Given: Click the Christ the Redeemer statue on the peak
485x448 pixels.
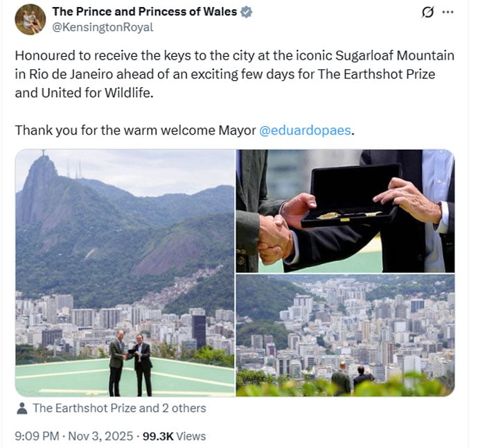Looking at the screenshot, I should pos(43,155).
